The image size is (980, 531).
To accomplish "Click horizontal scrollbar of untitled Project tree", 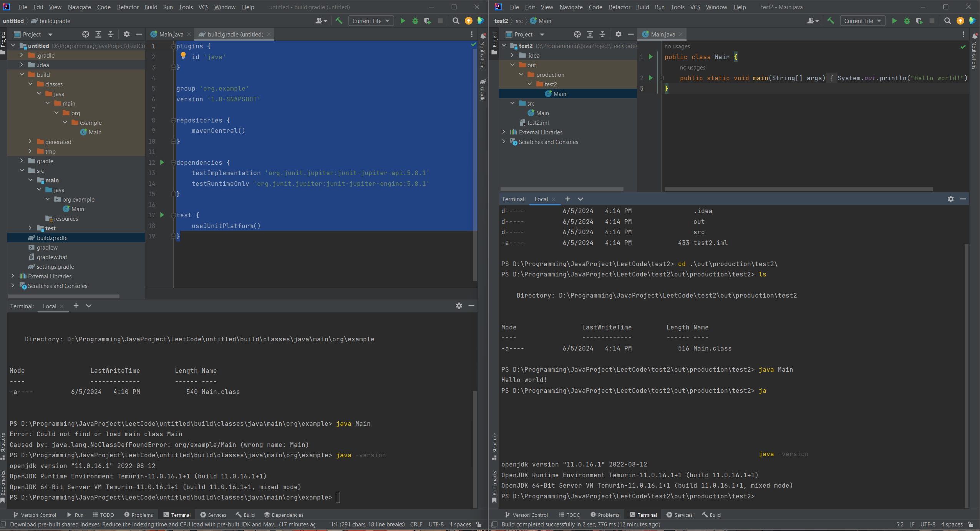I will [x=63, y=296].
